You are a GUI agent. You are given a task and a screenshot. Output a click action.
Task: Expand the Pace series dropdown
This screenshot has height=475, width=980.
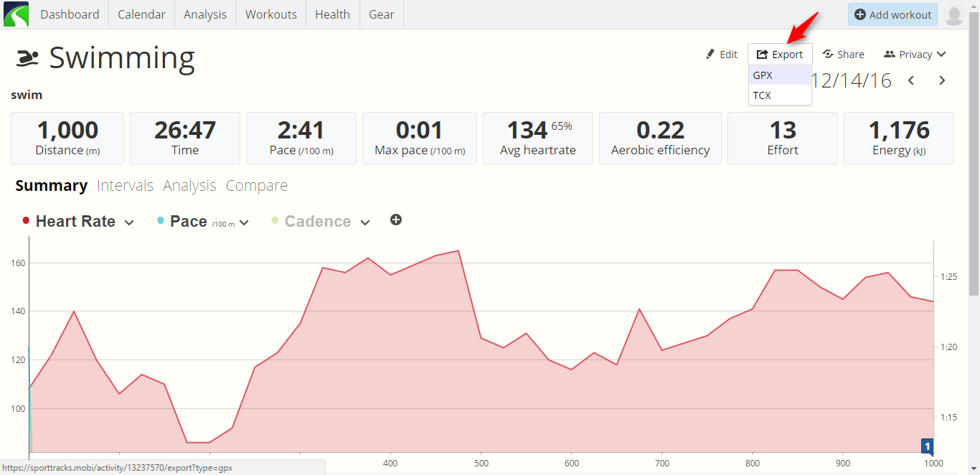[x=244, y=222]
